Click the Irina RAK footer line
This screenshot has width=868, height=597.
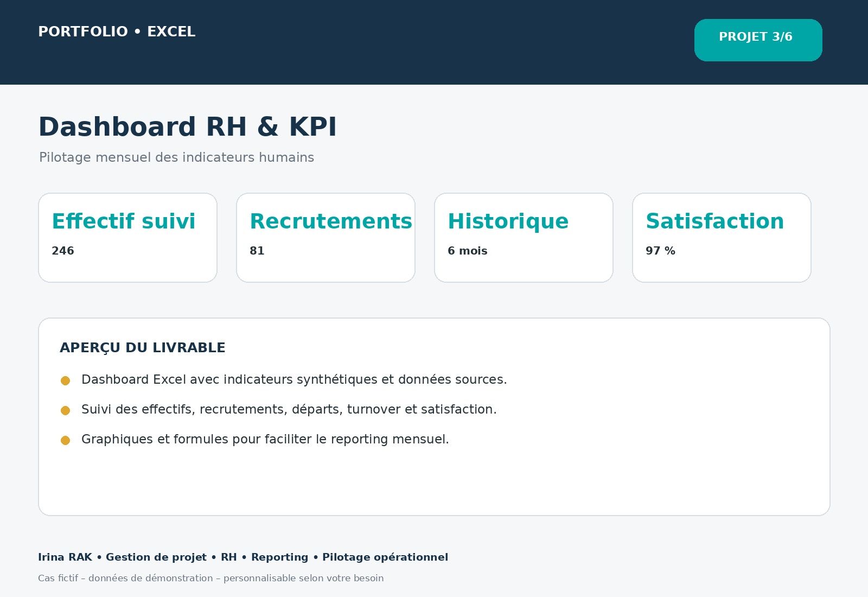243,557
